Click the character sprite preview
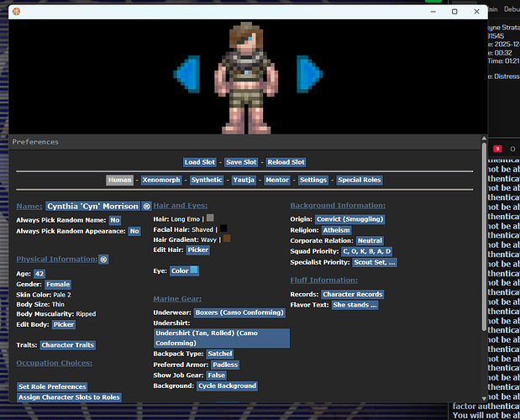 248,77
